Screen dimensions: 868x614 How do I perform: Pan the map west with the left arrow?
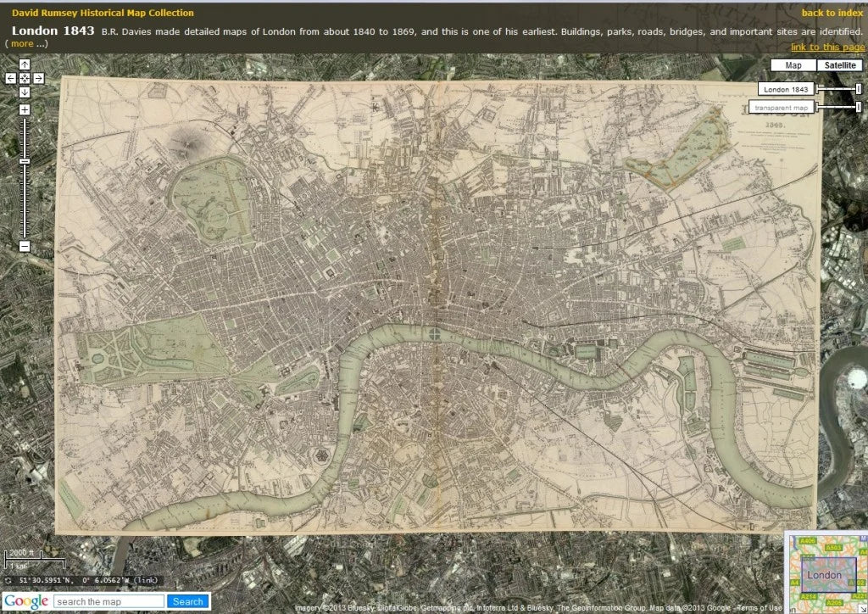10,79
